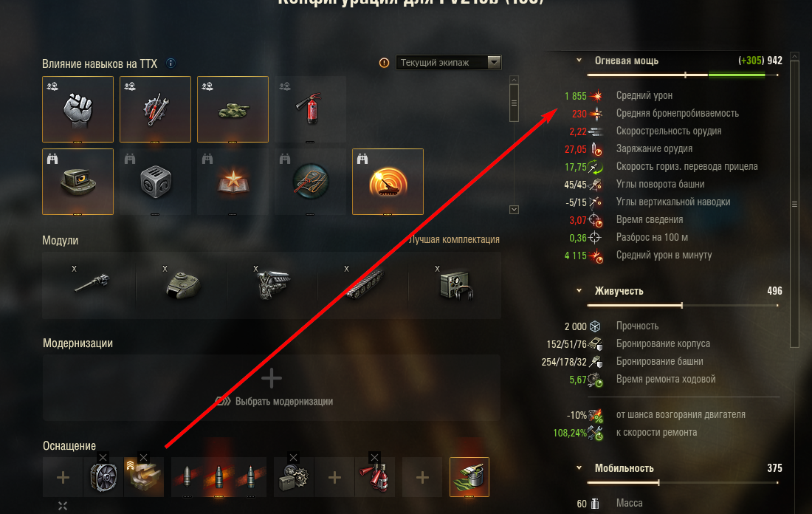
Task: Open the info icon beside Влияние навыков на ТТХ
Action: [171, 64]
